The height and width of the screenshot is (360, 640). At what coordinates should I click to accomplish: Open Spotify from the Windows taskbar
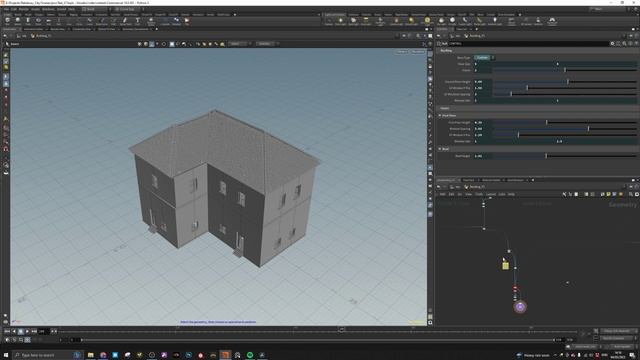coord(250,355)
